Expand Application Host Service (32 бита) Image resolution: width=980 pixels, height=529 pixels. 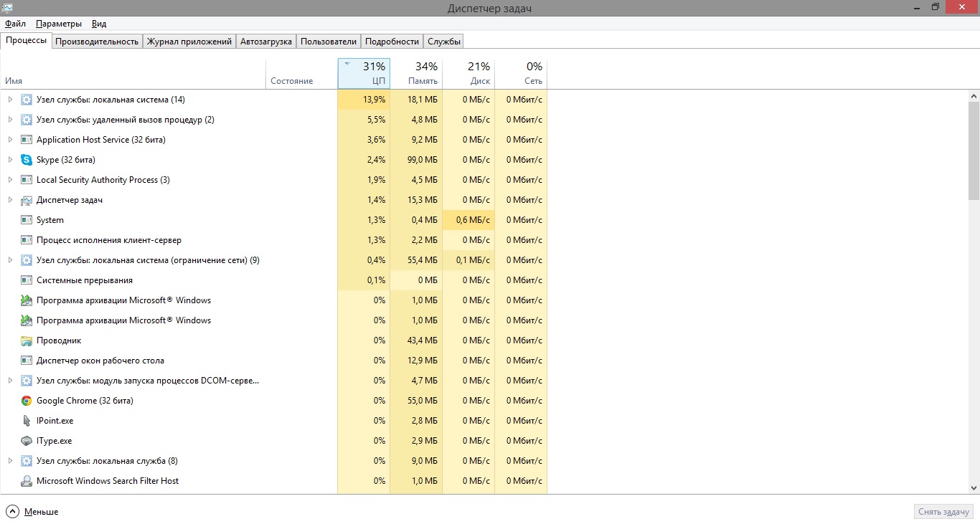coord(10,140)
